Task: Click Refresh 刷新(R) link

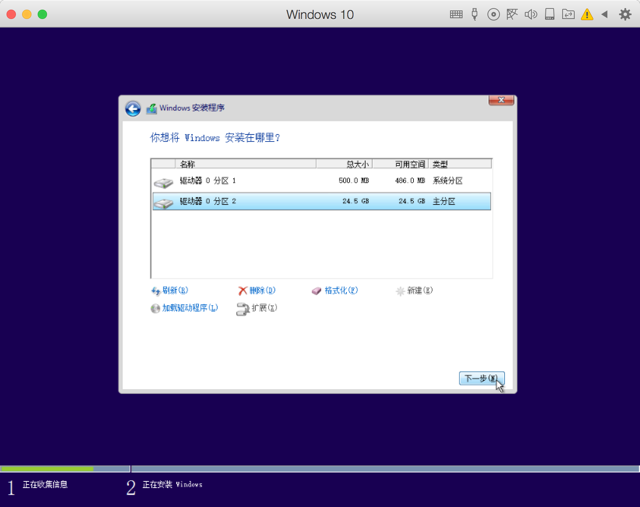Action: click(x=169, y=290)
